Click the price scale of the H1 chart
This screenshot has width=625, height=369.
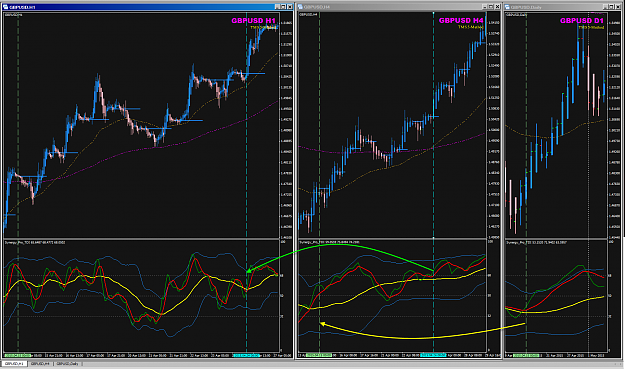pyautogui.click(x=287, y=126)
